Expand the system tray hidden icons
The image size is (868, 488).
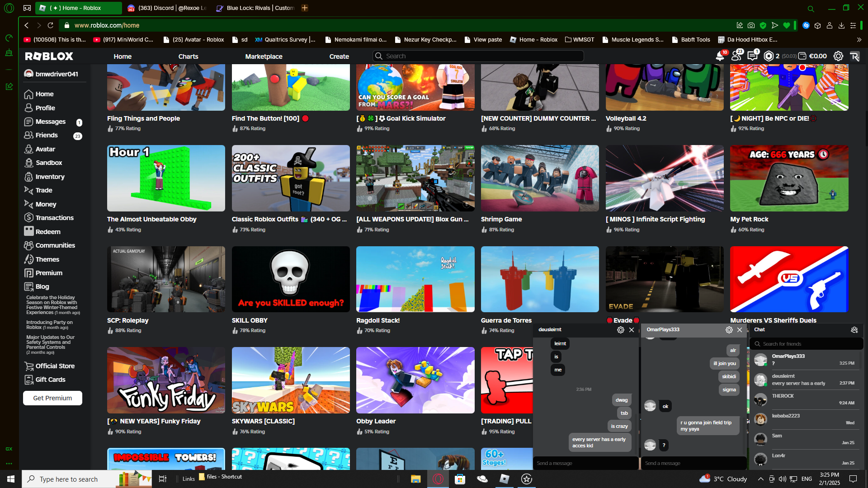click(x=760, y=479)
